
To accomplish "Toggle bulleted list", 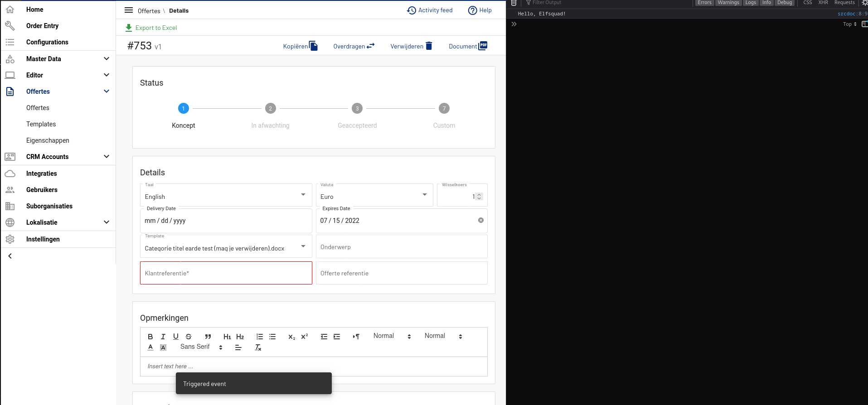I will (272, 337).
